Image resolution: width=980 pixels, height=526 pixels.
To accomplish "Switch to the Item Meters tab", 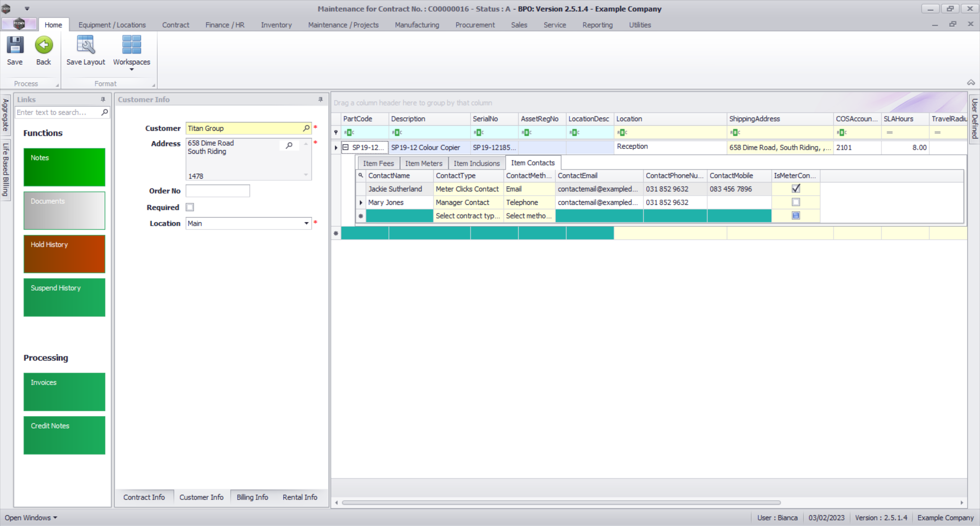I will [x=424, y=163].
